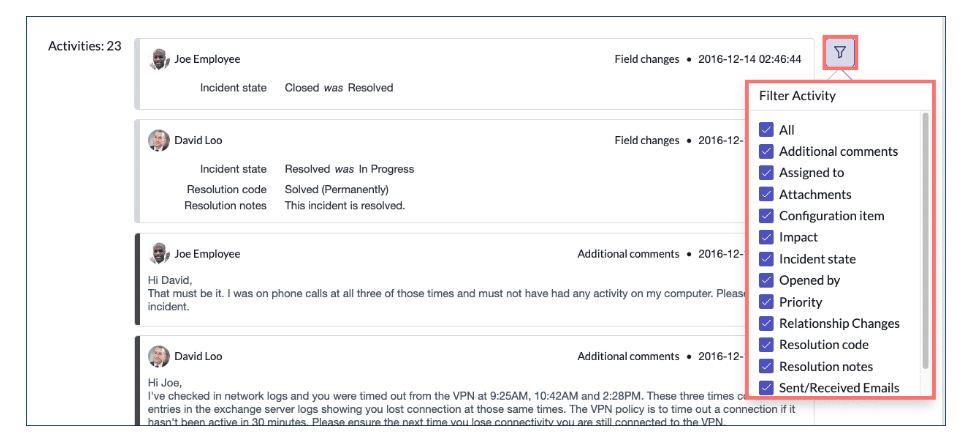Disable the Attachments activity filter

click(766, 195)
